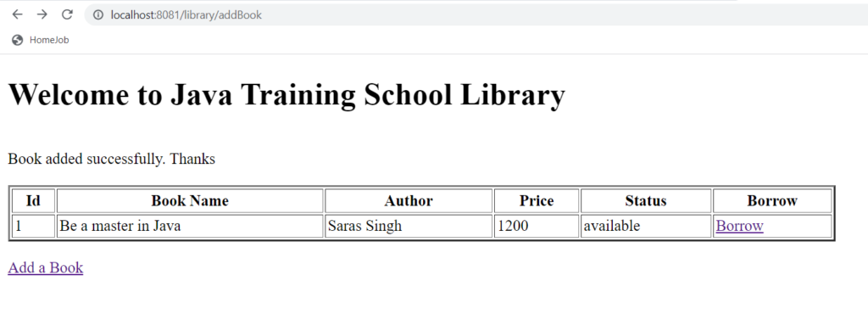Image resolution: width=868 pixels, height=309 pixels.
Task: Click the browser forward arrow
Action: (42, 14)
